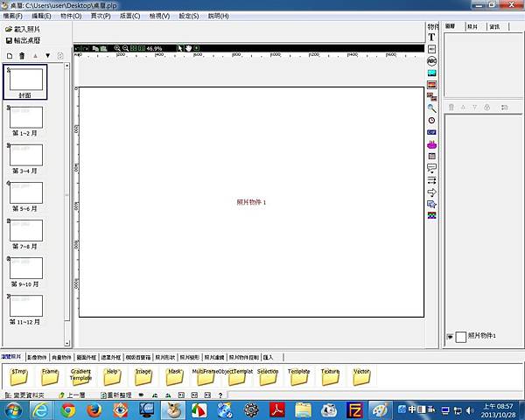Open the Gradient Template folder
Image resolution: width=525 pixels, height=420 pixels.
[80, 377]
